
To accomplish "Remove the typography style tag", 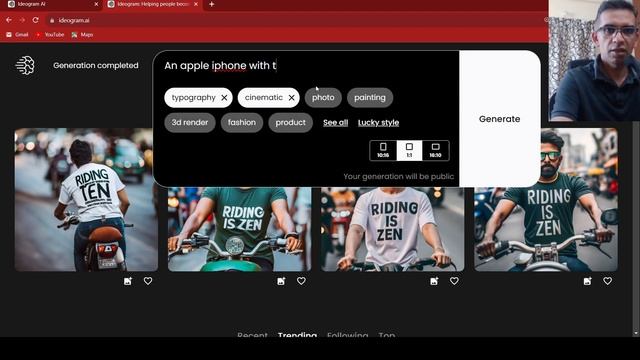I will pos(224,98).
